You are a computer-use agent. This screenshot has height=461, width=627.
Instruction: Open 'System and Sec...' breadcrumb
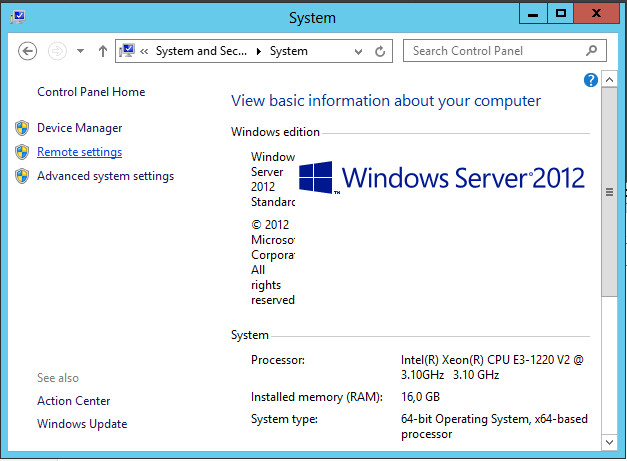pos(201,51)
